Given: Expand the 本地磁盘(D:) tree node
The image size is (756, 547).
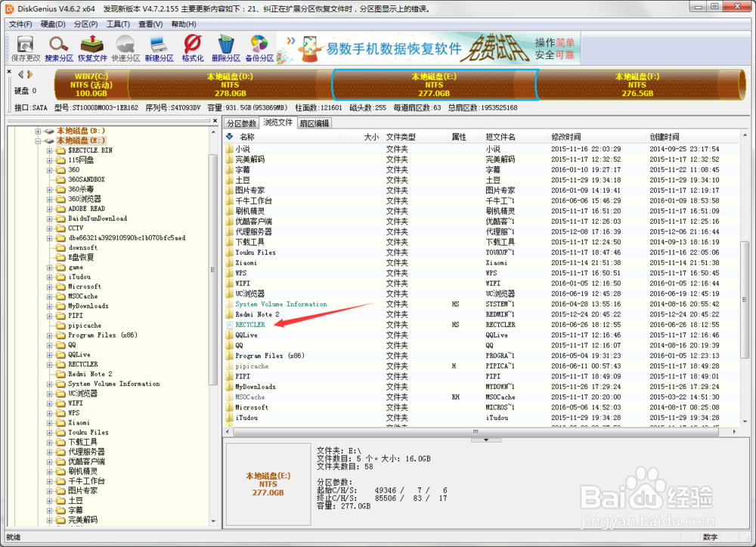Looking at the screenshot, I should click(x=38, y=131).
